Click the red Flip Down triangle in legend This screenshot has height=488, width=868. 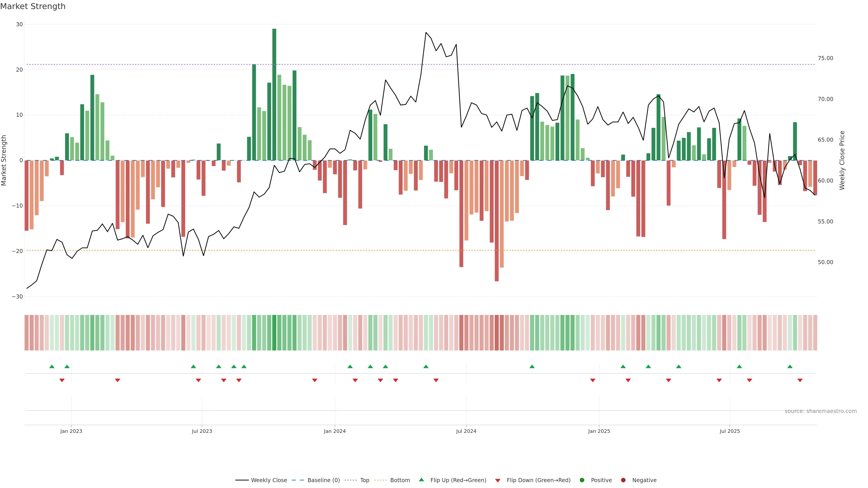498,481
